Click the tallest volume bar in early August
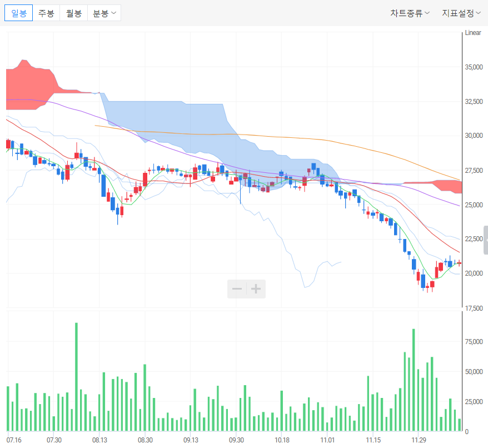The width and height of the screenshot is (488, 448). click(76, 377)
